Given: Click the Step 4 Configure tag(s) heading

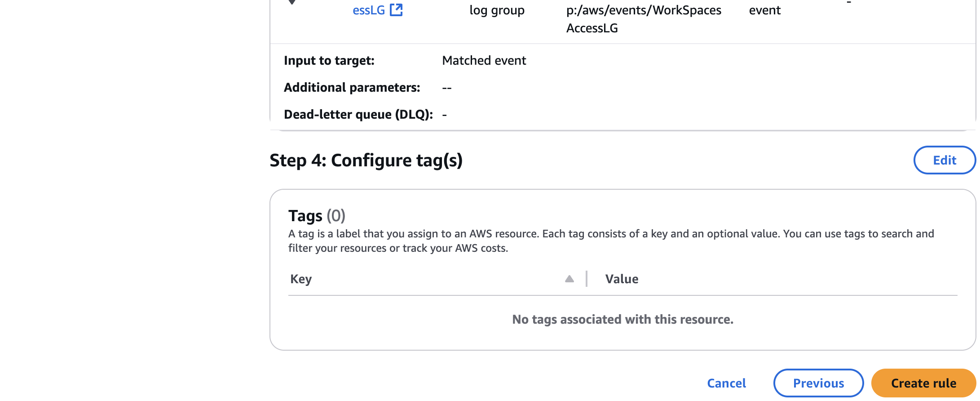Looking at the screenshot, I should [x=366, y=160].
